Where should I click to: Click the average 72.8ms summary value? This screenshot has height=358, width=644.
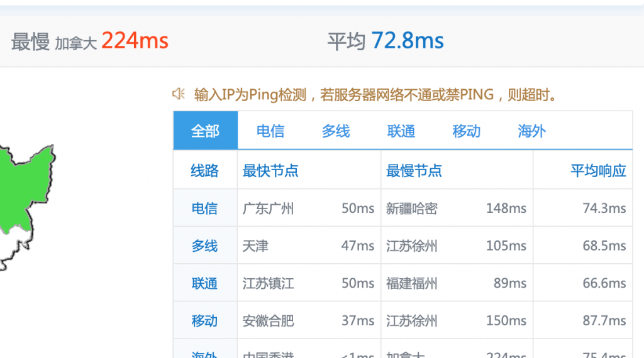point(408,41)
